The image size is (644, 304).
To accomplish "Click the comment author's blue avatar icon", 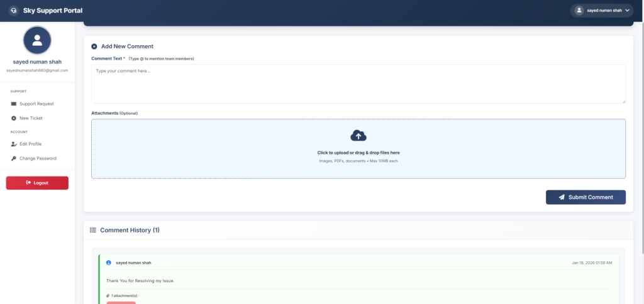I will tap(109, 263).
